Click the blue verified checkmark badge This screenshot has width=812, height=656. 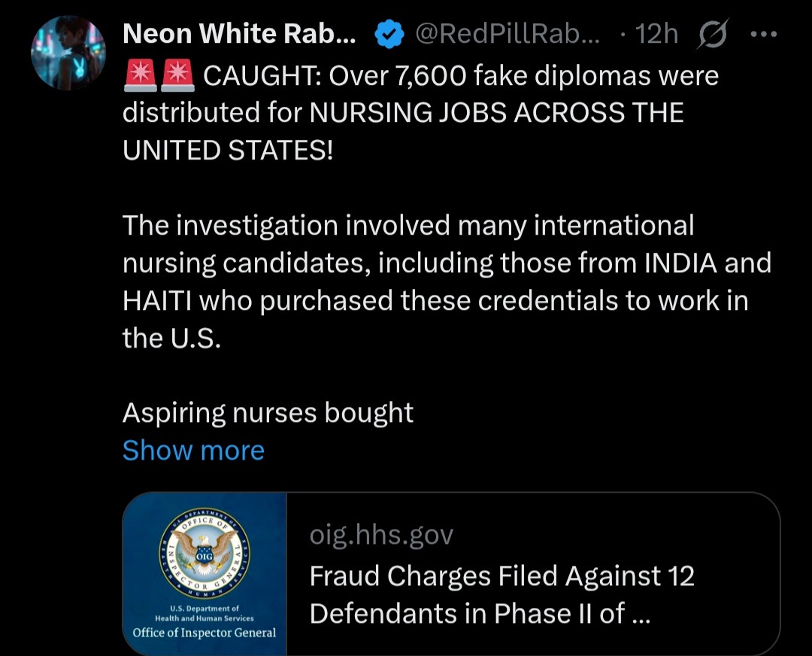click(389, 35)
